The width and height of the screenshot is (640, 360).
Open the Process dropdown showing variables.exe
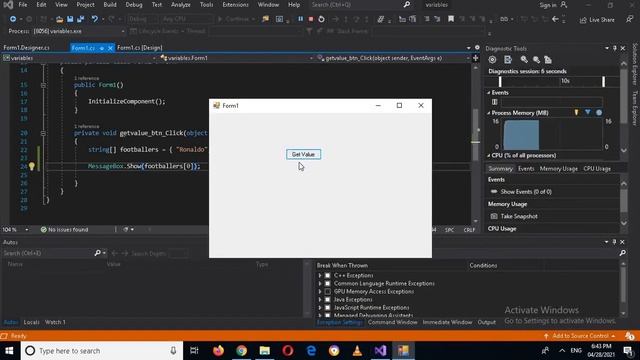pos(79,31)
